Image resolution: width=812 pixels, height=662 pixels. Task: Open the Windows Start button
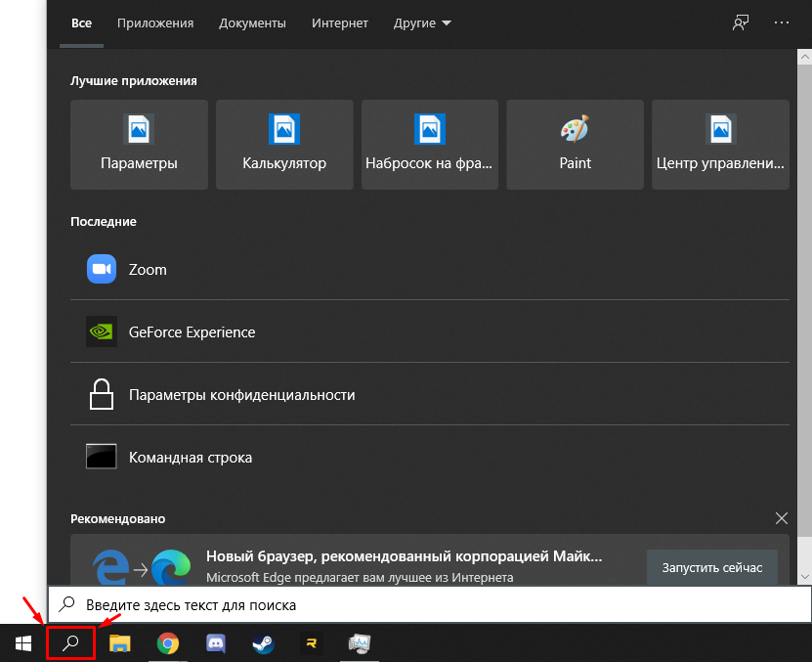(x=23, y=643)
